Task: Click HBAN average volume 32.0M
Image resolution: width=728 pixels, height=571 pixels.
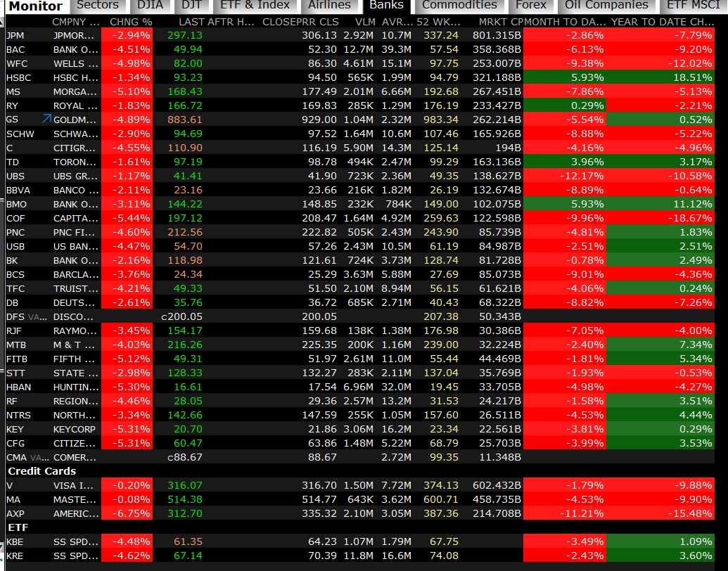Action: [x=396, y=387]
